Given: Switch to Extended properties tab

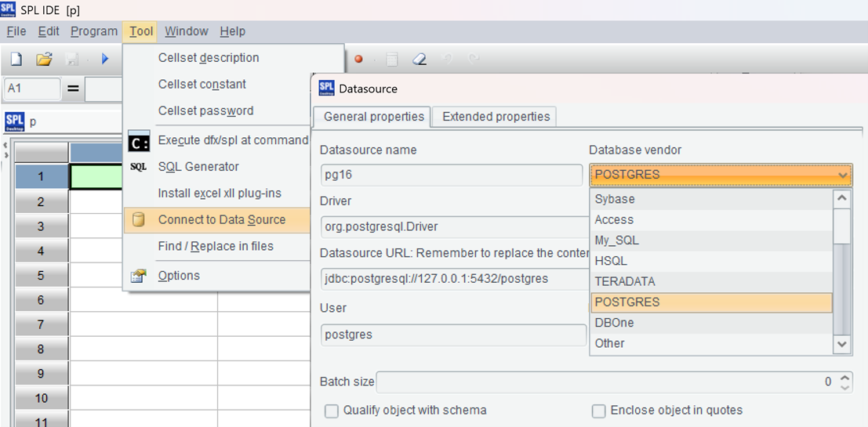Looking at the screenshot, I should (x=496, y=117).
